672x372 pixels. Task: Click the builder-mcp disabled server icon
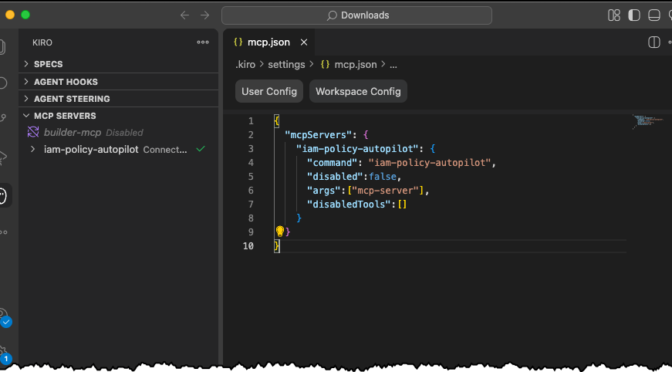click(x=33, y=132)
